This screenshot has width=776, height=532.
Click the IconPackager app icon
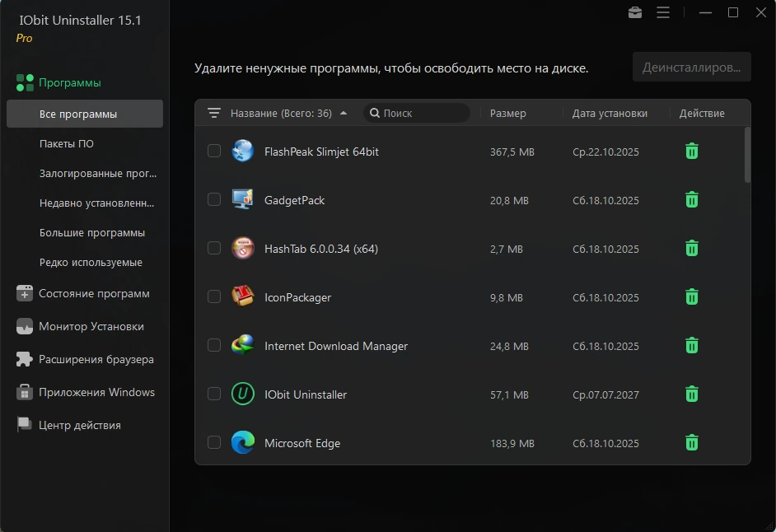[242, 296]
